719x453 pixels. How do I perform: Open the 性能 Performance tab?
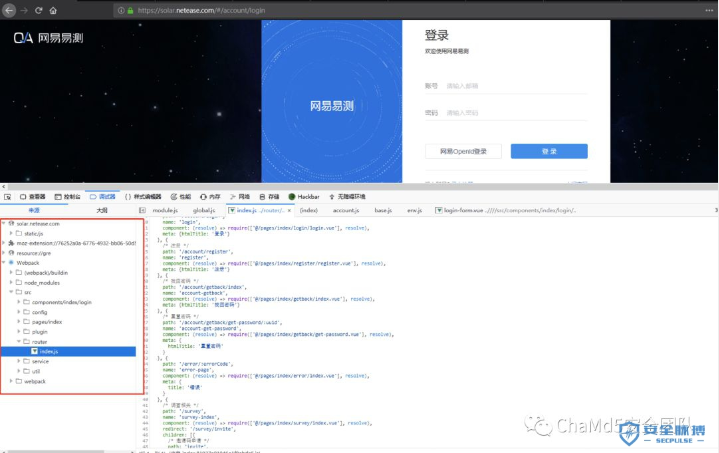coord(181,197)
